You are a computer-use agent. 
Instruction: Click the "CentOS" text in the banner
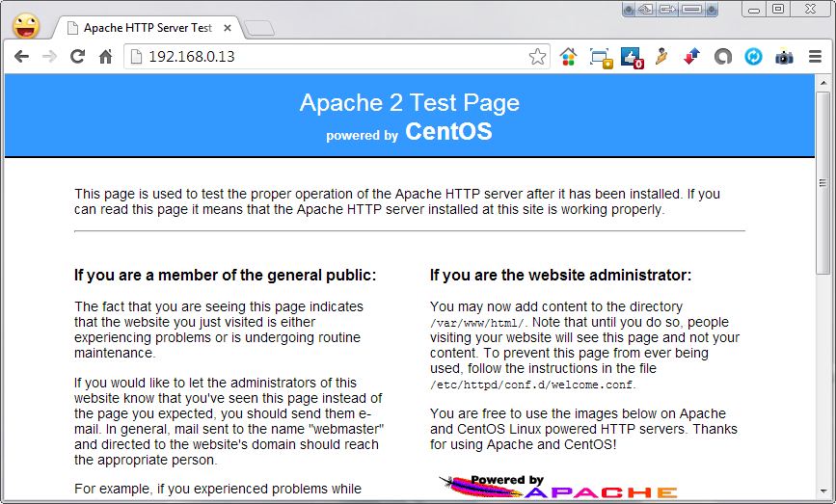tap(448, 132)
